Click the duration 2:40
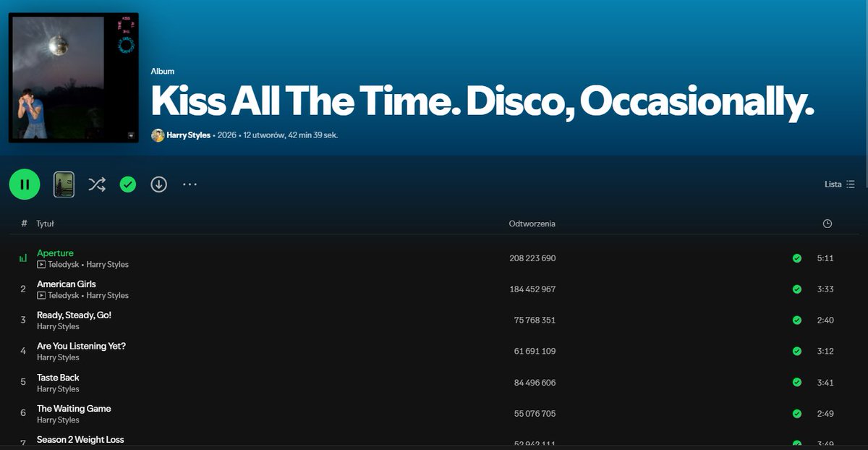Image resolution: width=868 pixels, height=450 pixels. (825, 320)
